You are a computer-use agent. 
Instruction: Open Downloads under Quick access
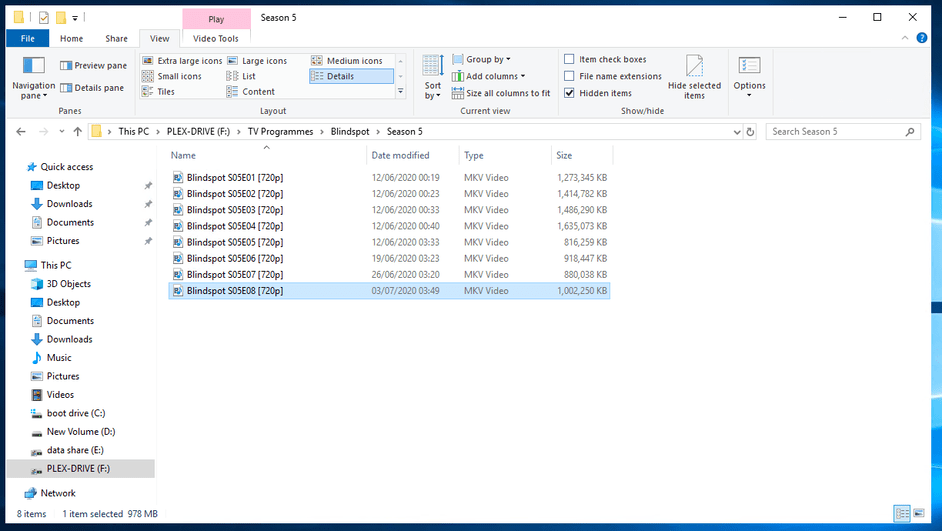point(69,204)
